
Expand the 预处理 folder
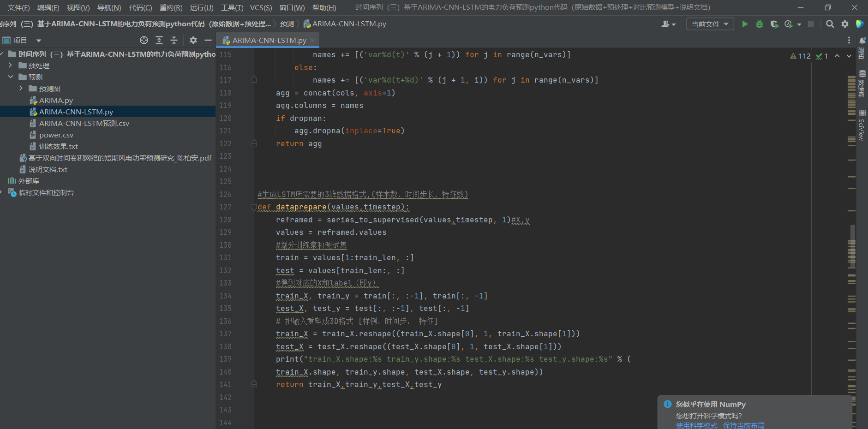coord(11,66)
